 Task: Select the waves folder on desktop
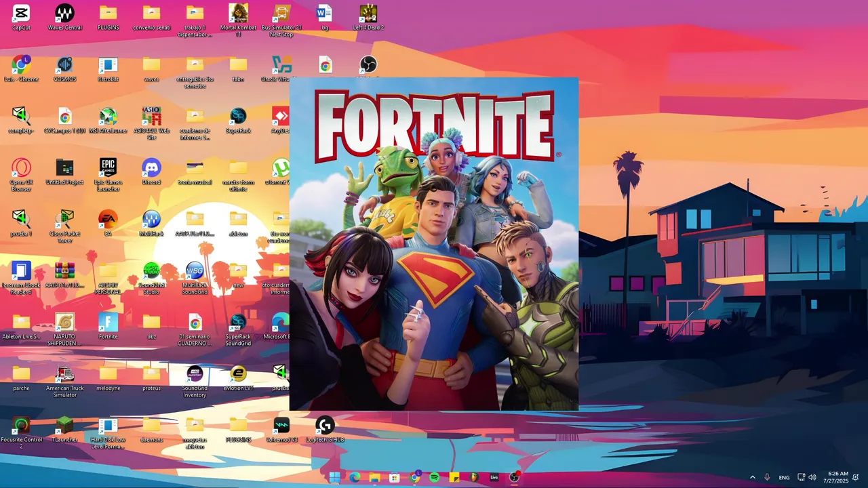151,69
